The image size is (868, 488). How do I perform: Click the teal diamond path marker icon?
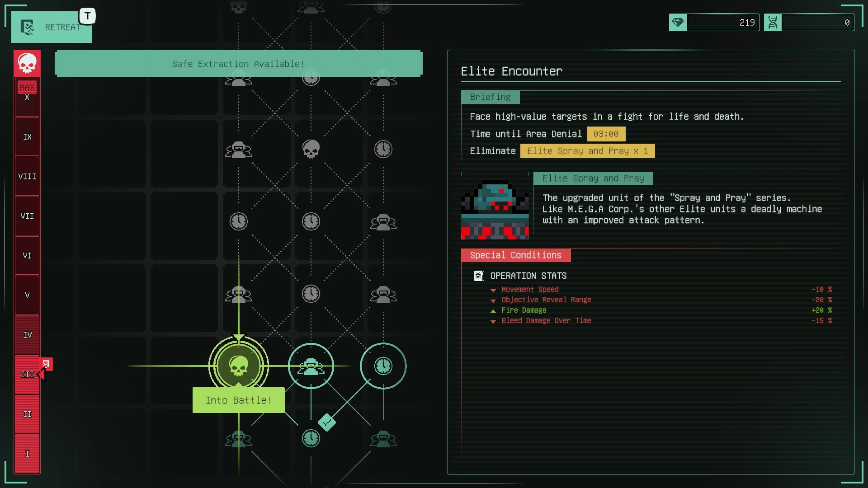tap(327, 422)
